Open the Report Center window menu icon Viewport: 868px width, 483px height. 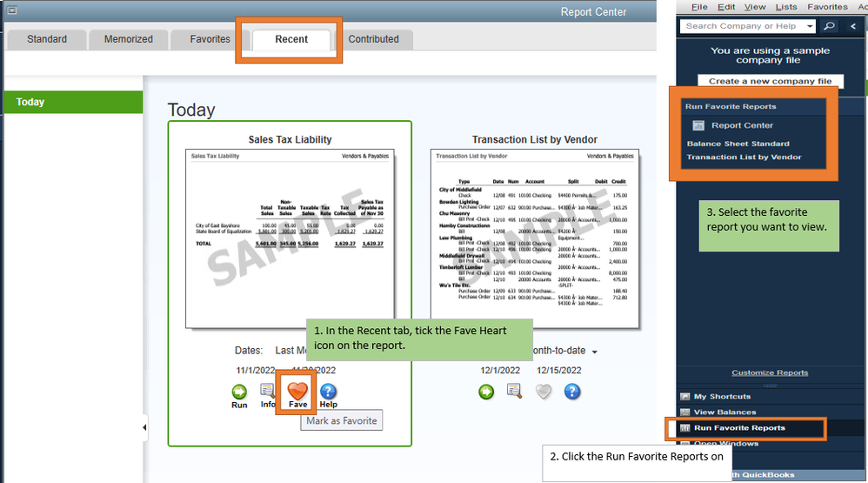12,10
